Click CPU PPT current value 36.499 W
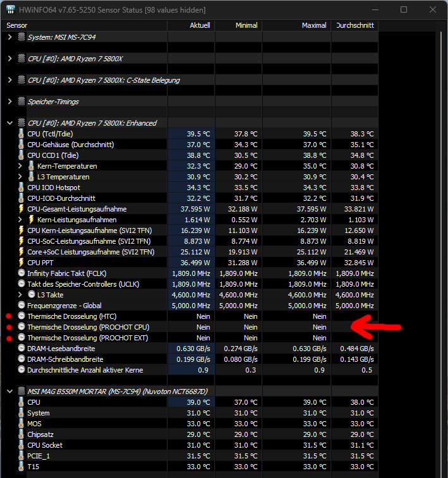Screen dimensions: 448x478 click(x=195, y=263)
